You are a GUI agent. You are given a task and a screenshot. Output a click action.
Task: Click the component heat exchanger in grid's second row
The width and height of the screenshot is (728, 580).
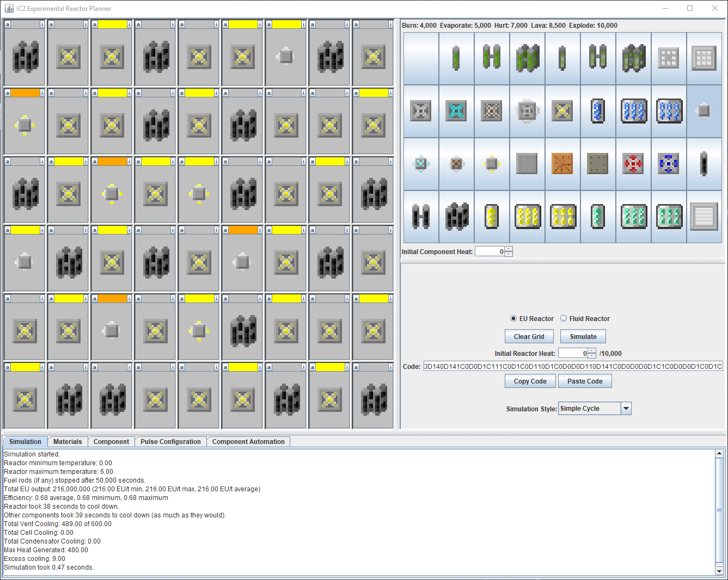click(25, 125)
